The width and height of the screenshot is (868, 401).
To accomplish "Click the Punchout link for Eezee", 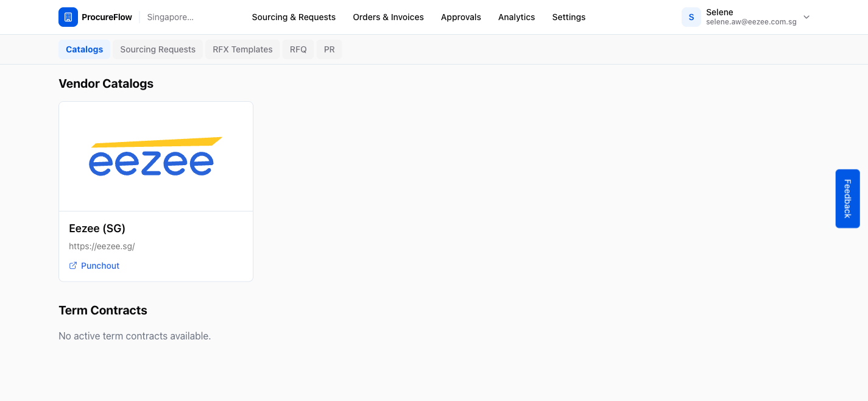I will pos(94,266).
